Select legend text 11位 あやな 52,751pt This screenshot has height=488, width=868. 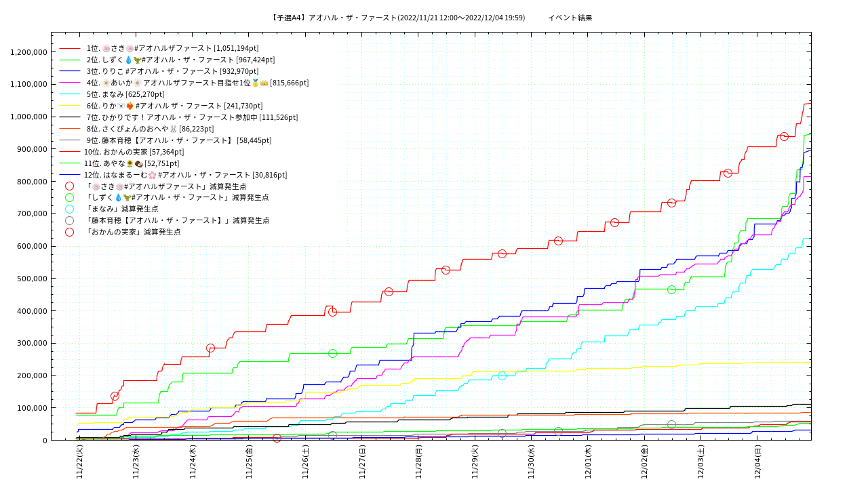click(132, 163)
